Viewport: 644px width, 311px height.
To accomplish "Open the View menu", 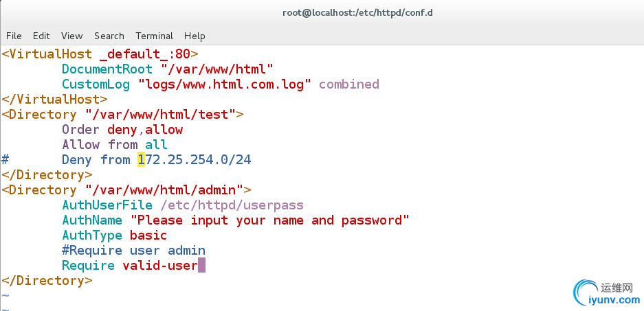I will point(72,36).
